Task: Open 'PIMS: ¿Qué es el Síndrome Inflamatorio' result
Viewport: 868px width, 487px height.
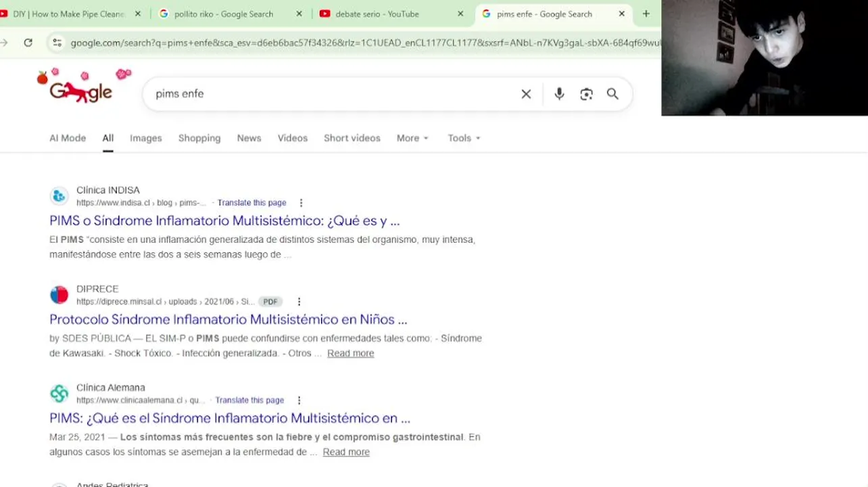Action: coord(230,418)
